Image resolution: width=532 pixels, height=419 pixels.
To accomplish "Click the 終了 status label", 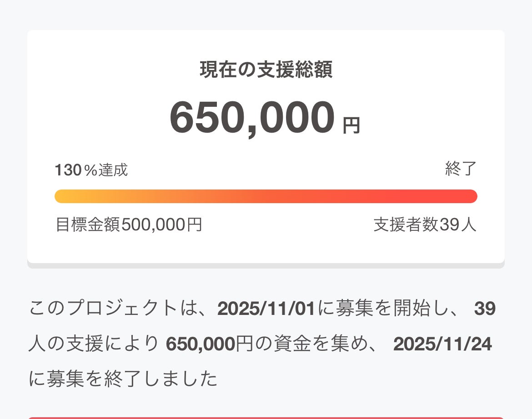I will 461,169.
